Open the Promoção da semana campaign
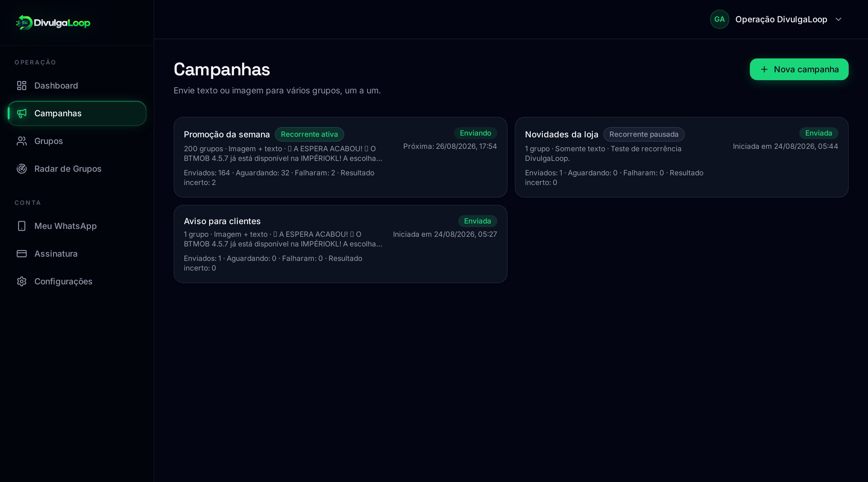 (340, 157)
